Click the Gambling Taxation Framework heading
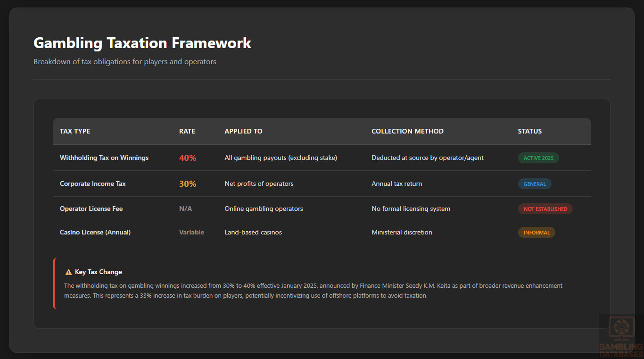The image size is (644, 359). tap(142, 43)
